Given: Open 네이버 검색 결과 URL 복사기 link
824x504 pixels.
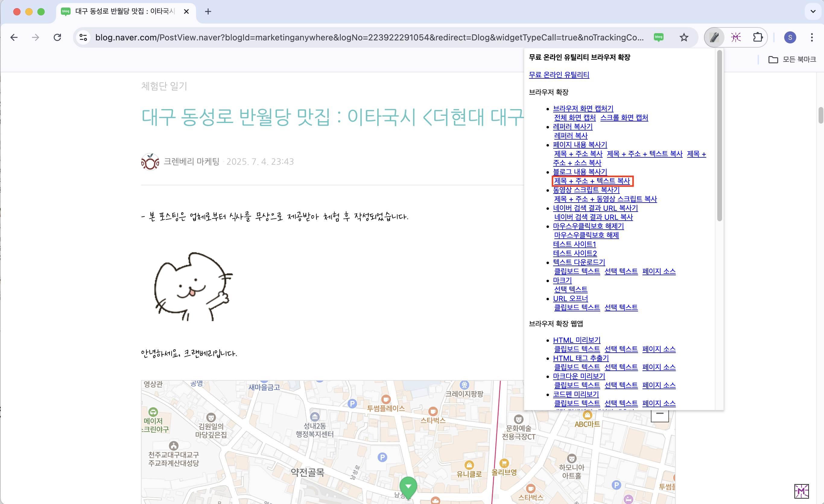Looking at the screenshot, I should pos(595,208).
